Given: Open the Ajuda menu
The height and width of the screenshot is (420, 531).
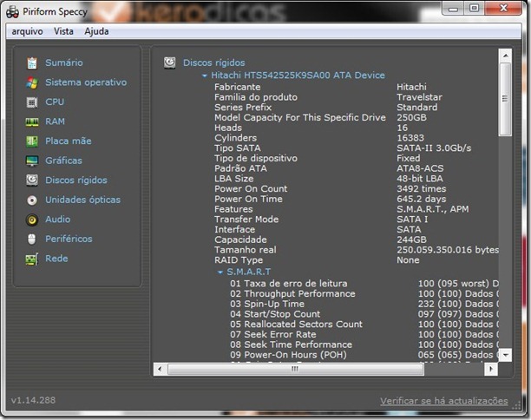Looking at the screenshot, I should 96,31.
